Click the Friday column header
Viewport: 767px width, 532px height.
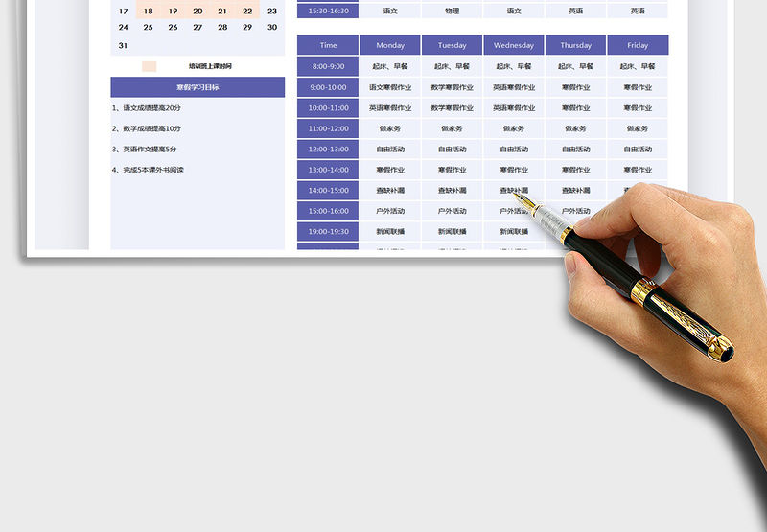(x=638, y=45)
